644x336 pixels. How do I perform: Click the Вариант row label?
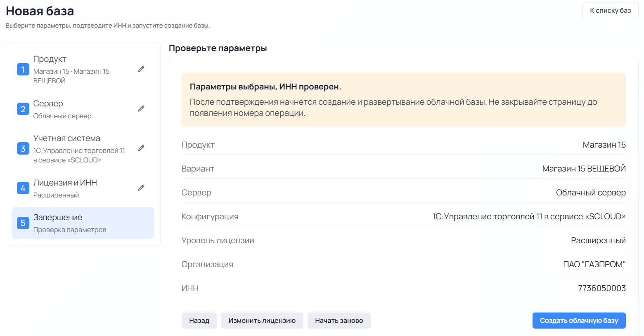(x=198, y=169)
